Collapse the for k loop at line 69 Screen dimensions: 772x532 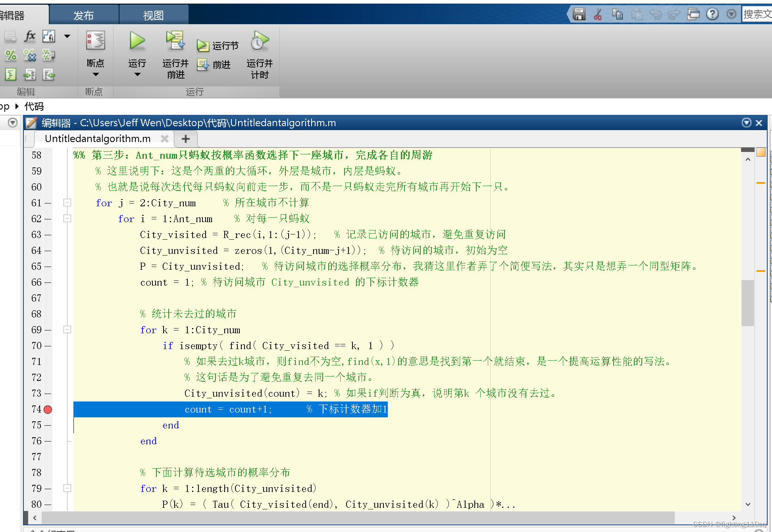[67, 330]
